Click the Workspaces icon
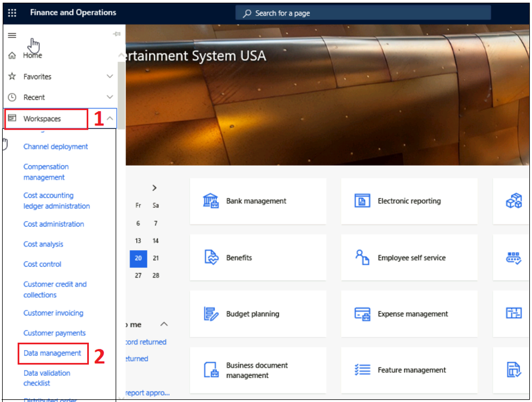 [12, 118]
